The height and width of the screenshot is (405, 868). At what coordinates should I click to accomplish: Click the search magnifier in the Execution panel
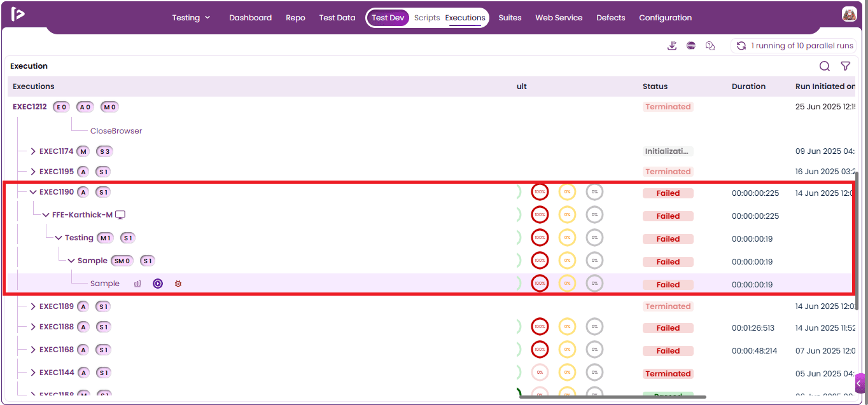[x=825, y=66]
